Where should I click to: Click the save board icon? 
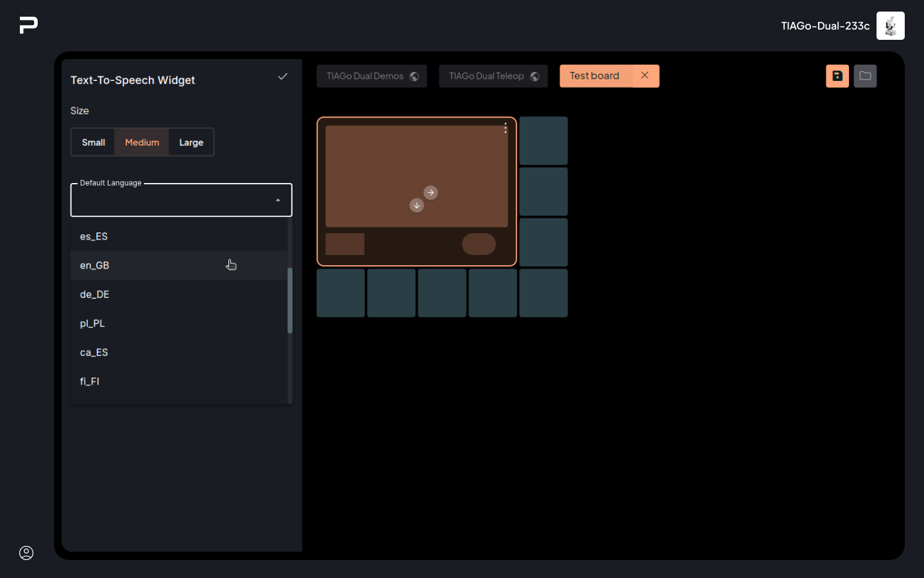837,76
